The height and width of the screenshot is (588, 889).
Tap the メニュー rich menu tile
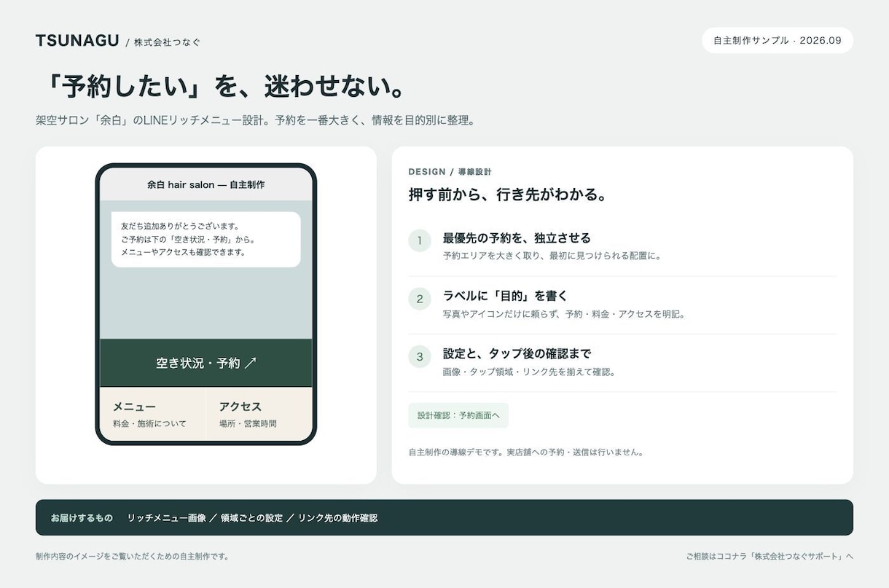click(x=153, y=414)
